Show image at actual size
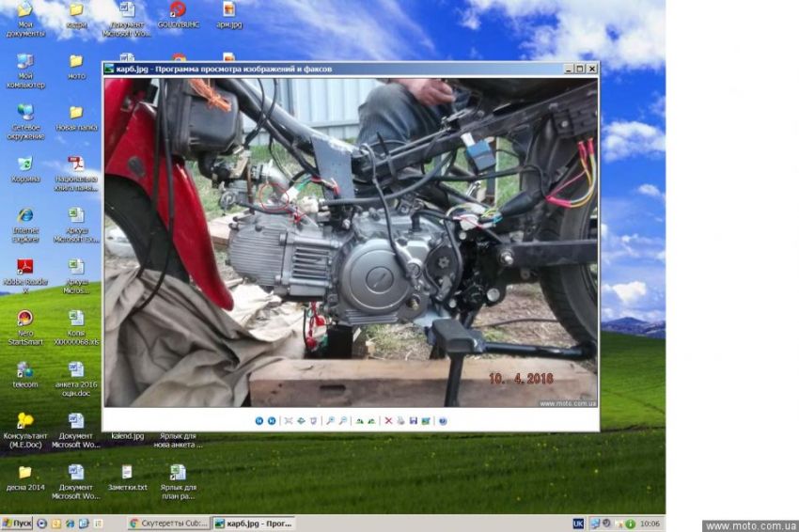The image size is (799, 532). pos(301,421)
